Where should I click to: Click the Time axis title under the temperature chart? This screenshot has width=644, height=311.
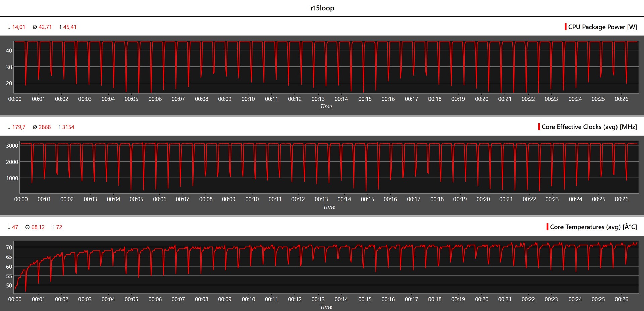point(326,307)
